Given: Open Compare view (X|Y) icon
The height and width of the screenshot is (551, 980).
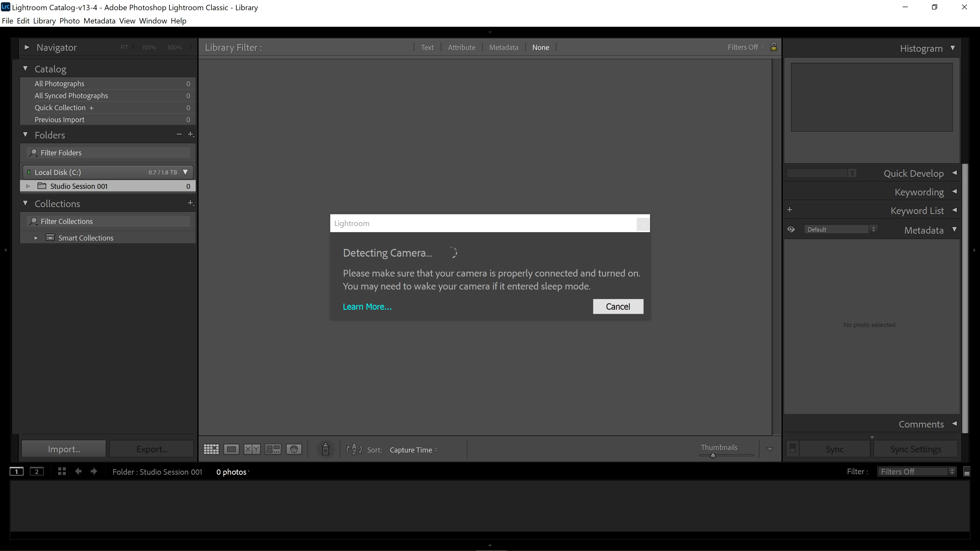Looking at the screenshot, I should tap(252, 449).
